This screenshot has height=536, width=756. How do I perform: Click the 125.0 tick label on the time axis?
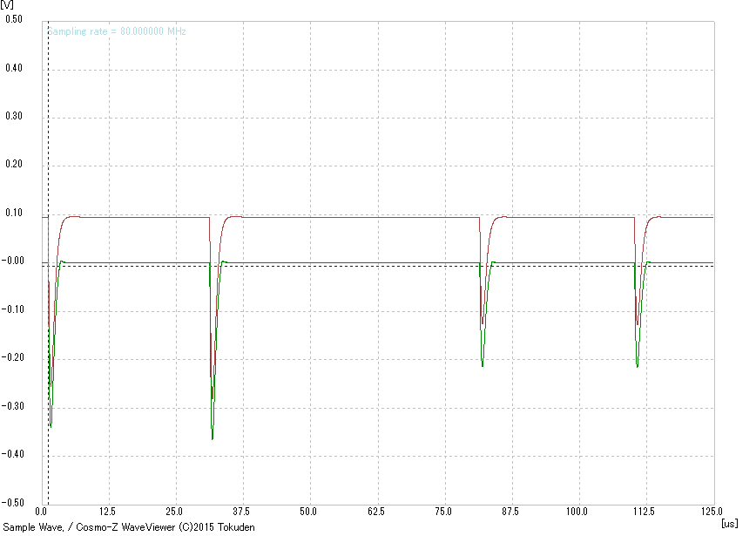(x=712, y=511)
